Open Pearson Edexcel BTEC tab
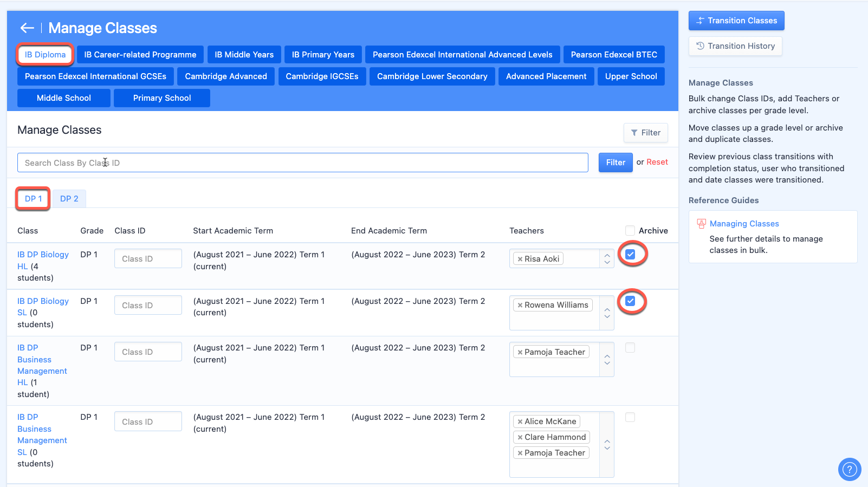This screenshot has height=487, width=868. tap(614, 55)
